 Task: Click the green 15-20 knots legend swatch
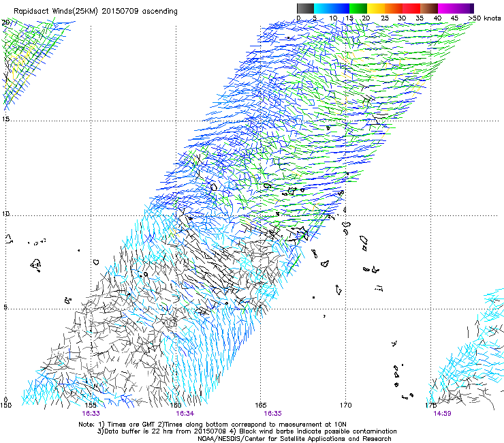coord(358,8)
